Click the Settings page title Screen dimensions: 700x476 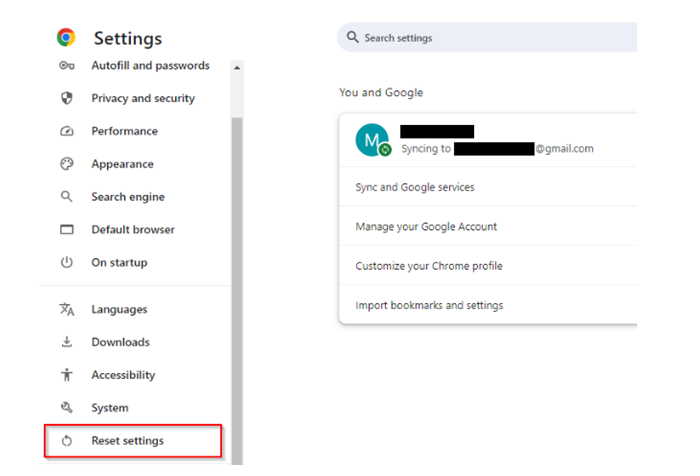tap(128, 38)
